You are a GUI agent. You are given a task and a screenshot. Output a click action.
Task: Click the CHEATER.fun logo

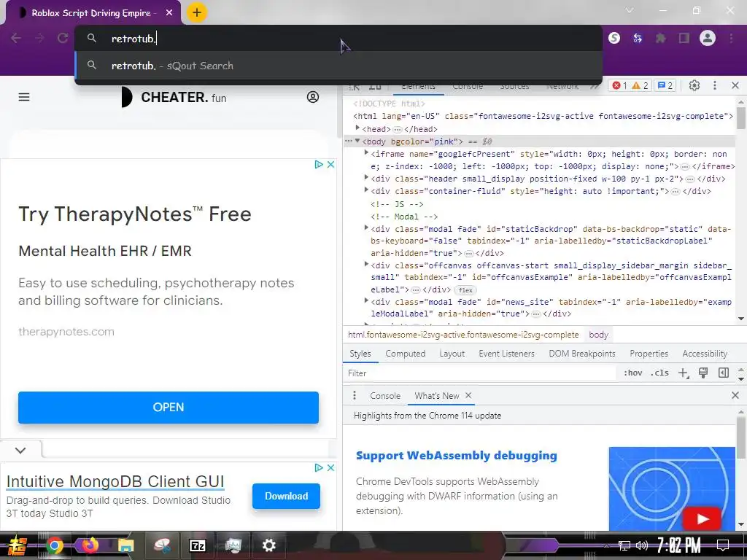pyautogui.click(x=174, y=97)
